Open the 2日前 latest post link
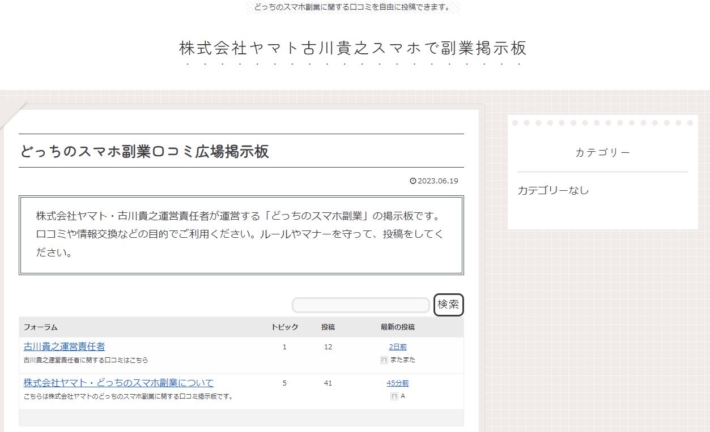Image resolution: width=710 pixels, height=432 pixels. click(x=398, y=347)
